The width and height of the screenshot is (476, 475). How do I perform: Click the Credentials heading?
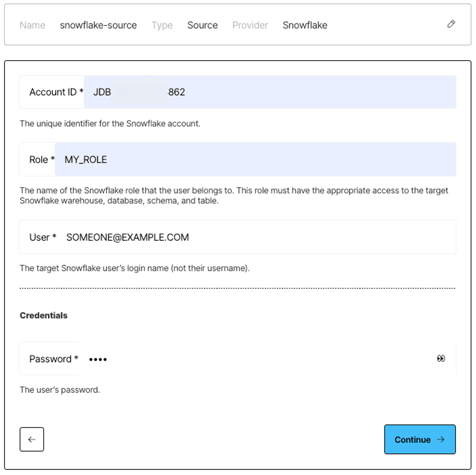click(44, 315)
